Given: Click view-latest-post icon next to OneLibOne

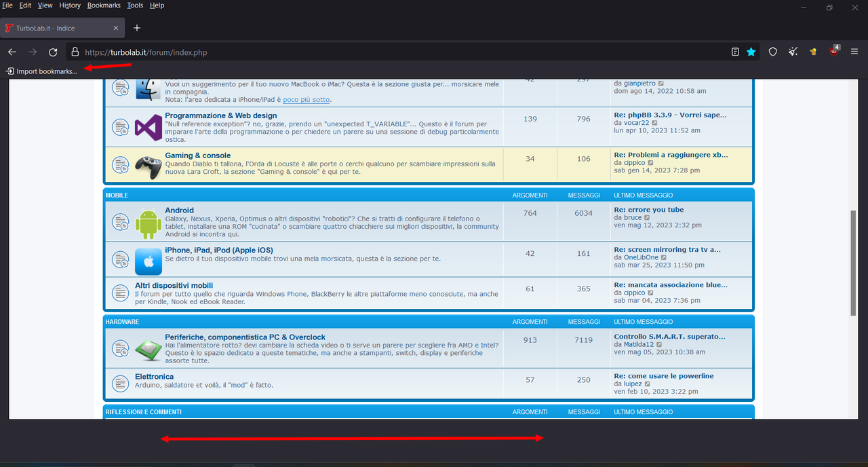Looking at the screenshot, I should tap(664, 257).
